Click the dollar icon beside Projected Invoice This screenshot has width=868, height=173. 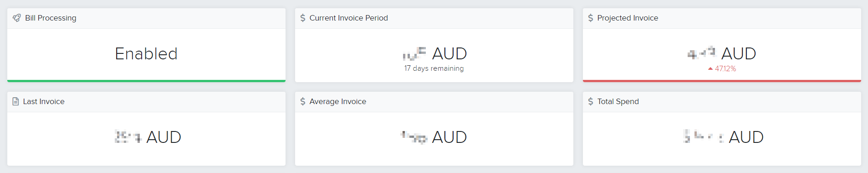coord(591,18)
